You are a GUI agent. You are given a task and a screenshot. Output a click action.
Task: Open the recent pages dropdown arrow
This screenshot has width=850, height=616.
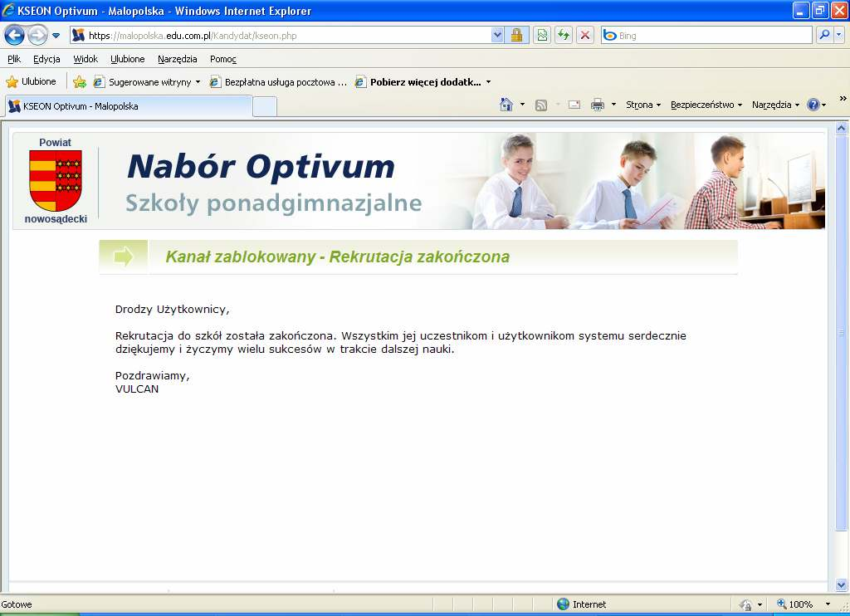[x=56, y=36]
